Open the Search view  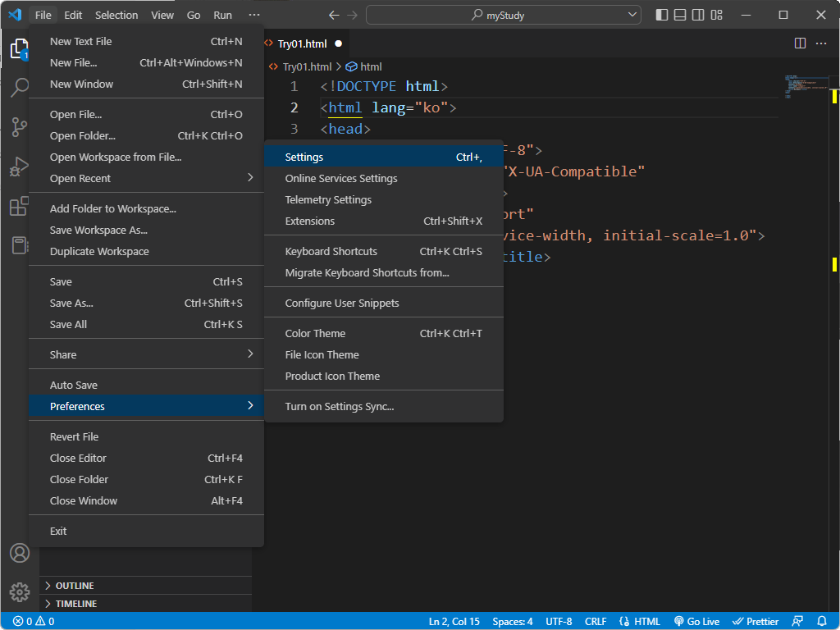point(19,88)
